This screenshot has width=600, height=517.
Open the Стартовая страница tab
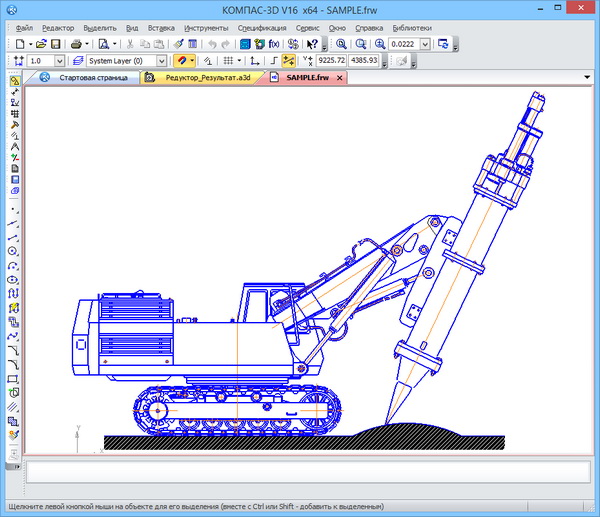pyautogui.click(x=93, y=77)
